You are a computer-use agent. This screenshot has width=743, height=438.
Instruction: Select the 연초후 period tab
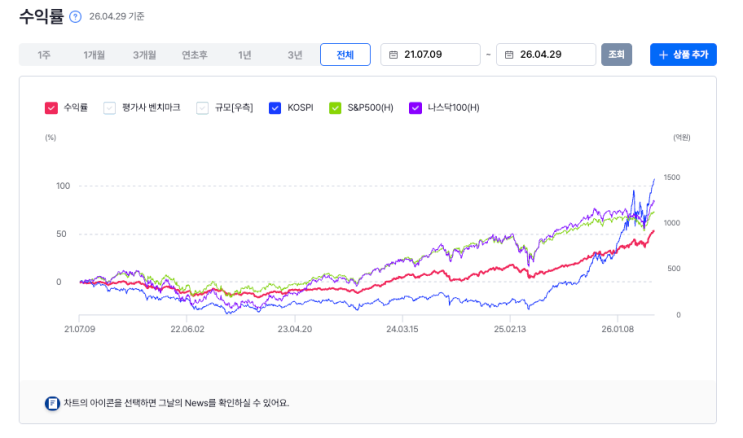[194, 55]
